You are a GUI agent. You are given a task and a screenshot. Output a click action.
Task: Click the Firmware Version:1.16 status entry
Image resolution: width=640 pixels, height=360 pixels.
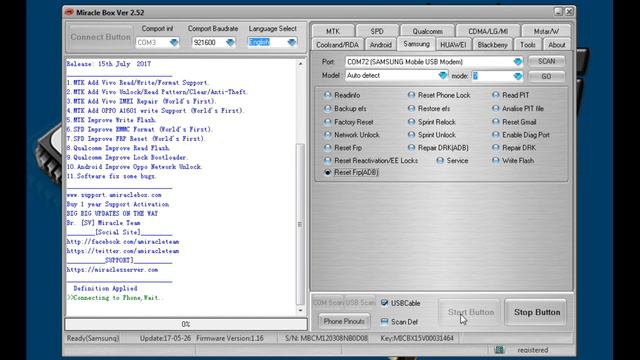pyautogui.click(x=230, y=338)
